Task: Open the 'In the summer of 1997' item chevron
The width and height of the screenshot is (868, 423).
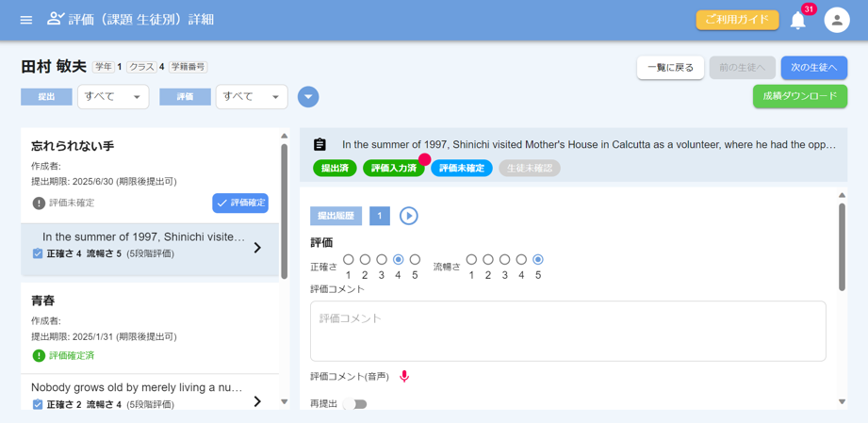Action: point(257,248)
